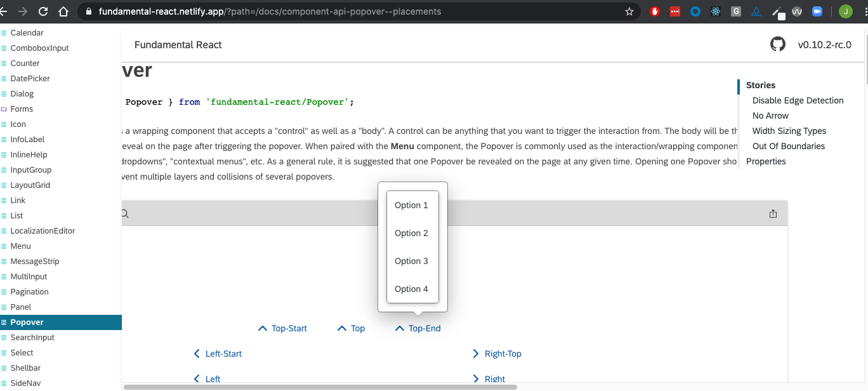Click the Grammarly G extension icon
This screenshot has height=391, width=868.
(736, 11)
